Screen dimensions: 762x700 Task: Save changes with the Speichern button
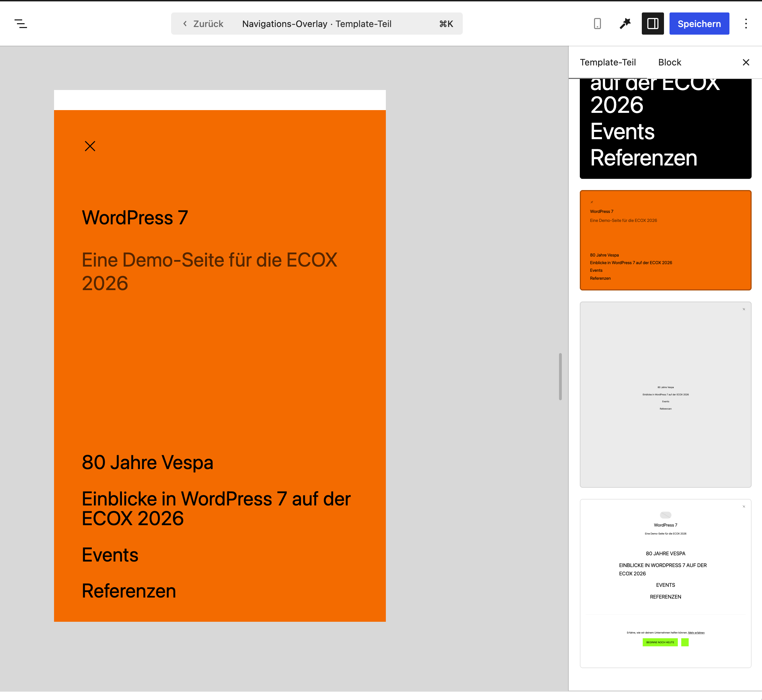(x=699, y=24)
